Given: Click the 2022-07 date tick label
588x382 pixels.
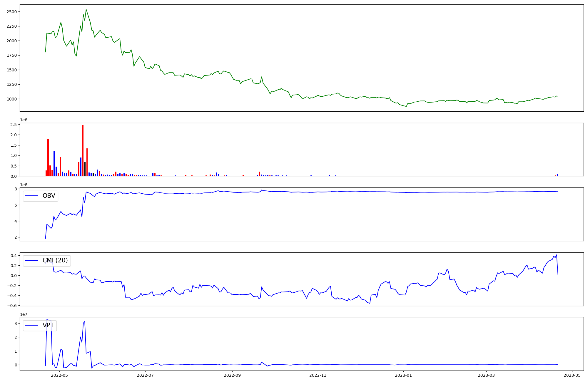Looking at the screenshot, I should coord(145,375).
